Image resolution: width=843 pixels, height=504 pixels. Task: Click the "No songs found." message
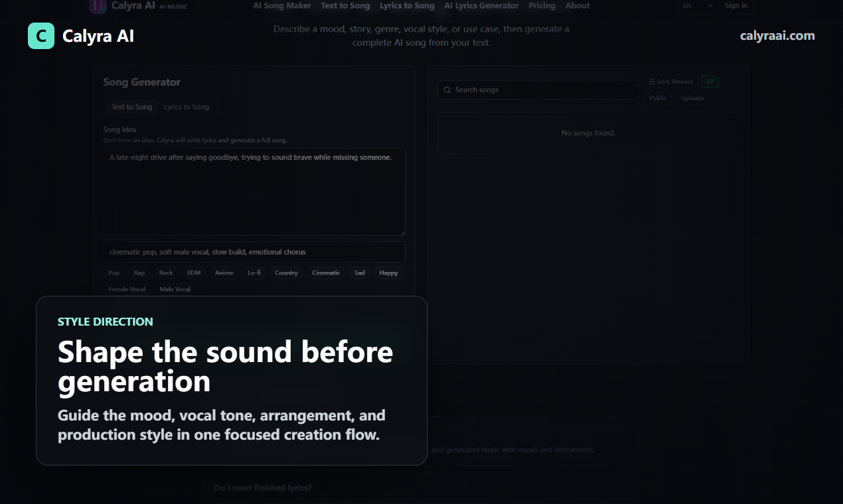click(x=589, y=133)
